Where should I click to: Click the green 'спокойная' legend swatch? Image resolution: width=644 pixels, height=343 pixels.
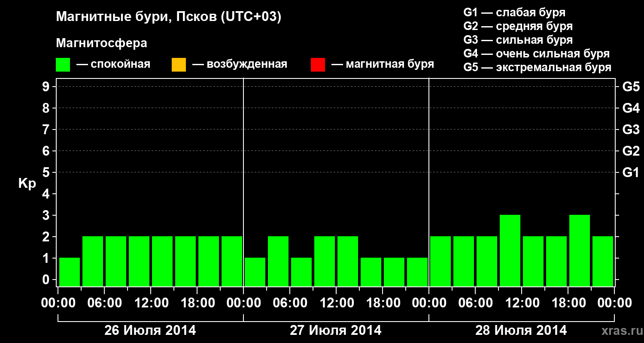[x=63, y=65]
